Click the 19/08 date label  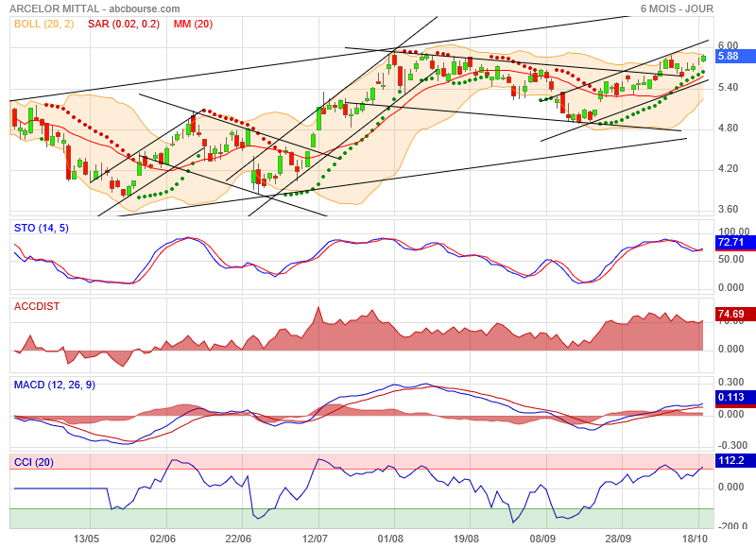[x=466, y=539]
